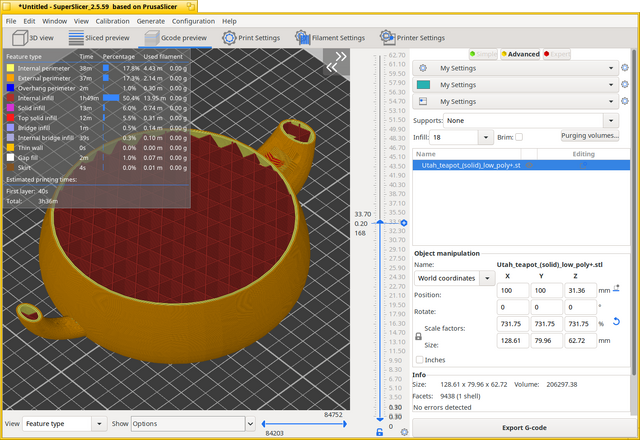The image size is (640, 440).
Task: Enable the Brim checkbox
Action: click(519, 137)
